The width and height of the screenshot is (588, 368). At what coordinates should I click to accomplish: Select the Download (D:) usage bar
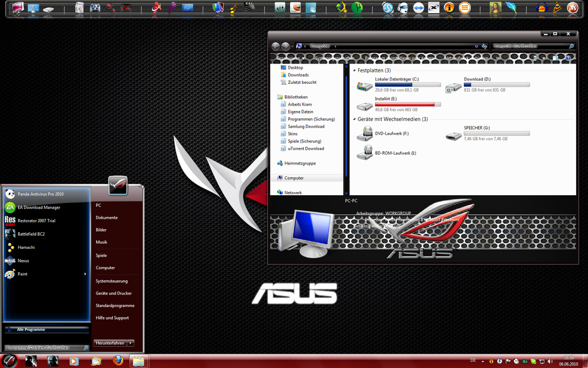click(x=497, y=85)
